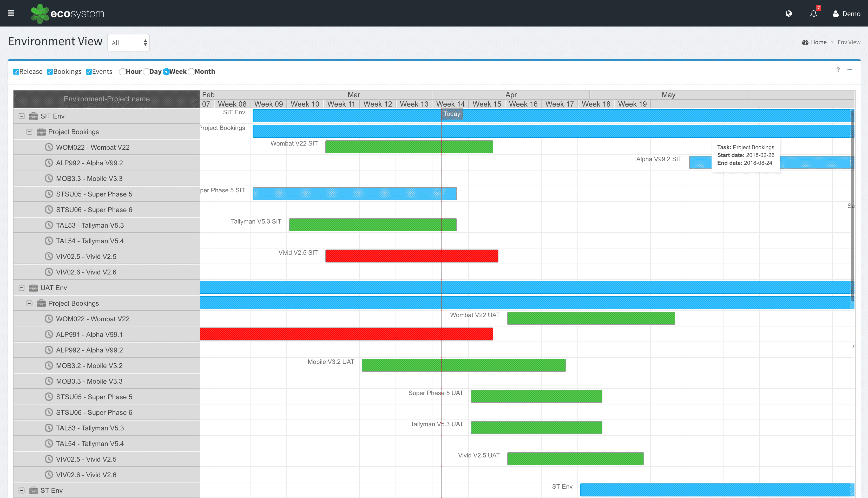The image size is (868, 498).
Task: Click the global/language globe icon
Action: coord(789,13)
